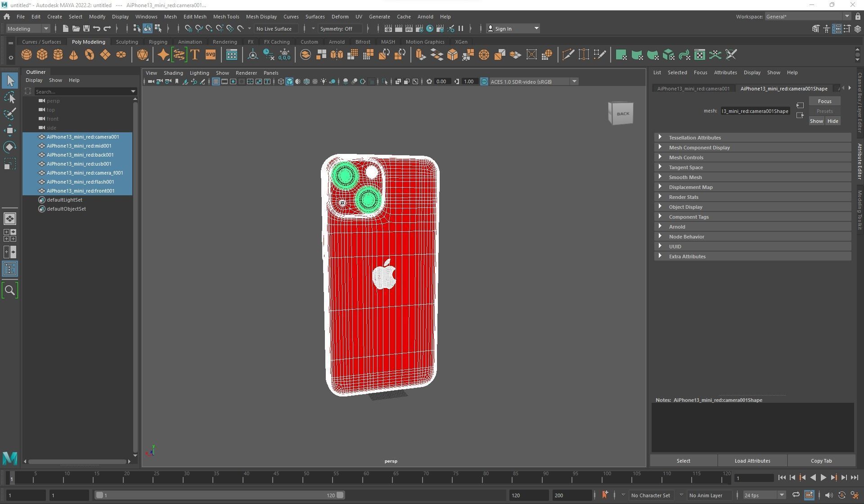Open the 24 fps frame rate dropdown
Viewport: 864px width, 504px height.
click(764, 495)
